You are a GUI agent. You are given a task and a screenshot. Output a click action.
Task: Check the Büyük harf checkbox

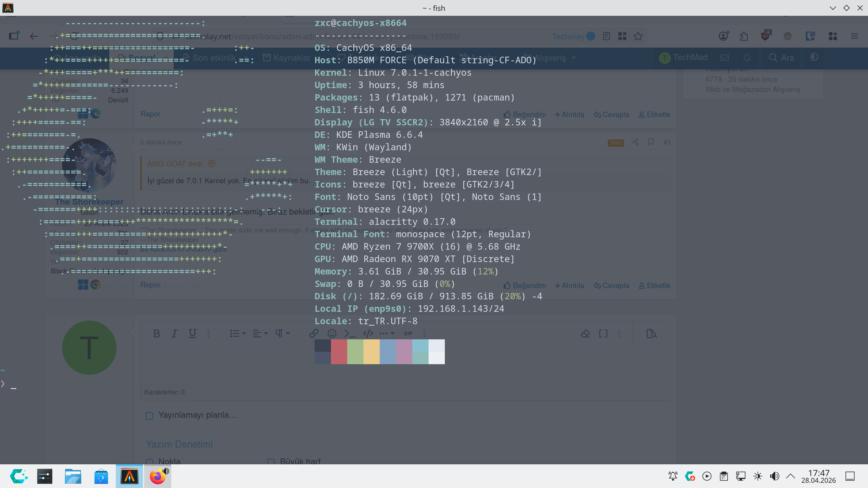271,462
